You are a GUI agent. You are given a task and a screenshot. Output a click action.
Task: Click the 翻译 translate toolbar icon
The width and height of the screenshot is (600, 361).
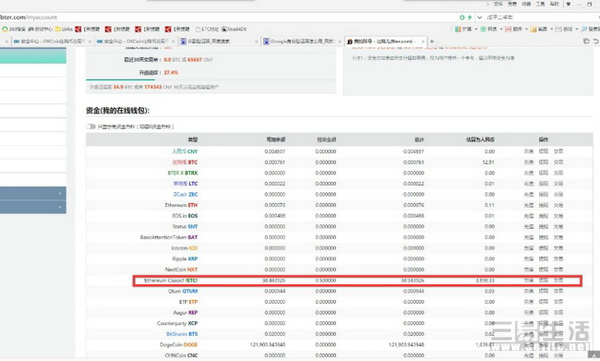[508, 29]
